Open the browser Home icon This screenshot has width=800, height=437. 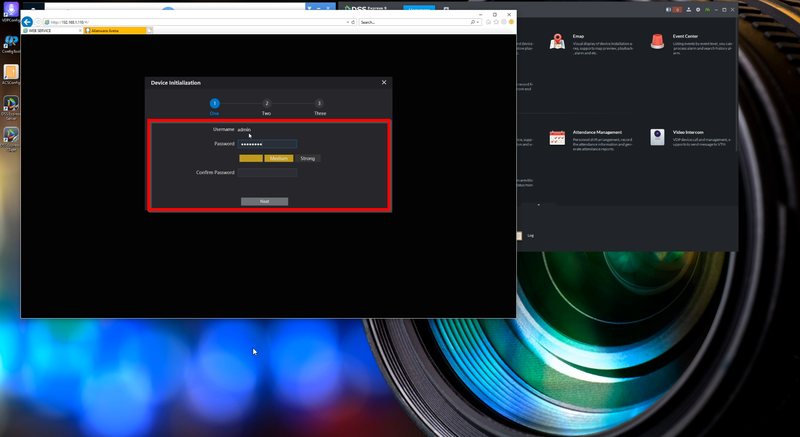click(x=488, y=22)
